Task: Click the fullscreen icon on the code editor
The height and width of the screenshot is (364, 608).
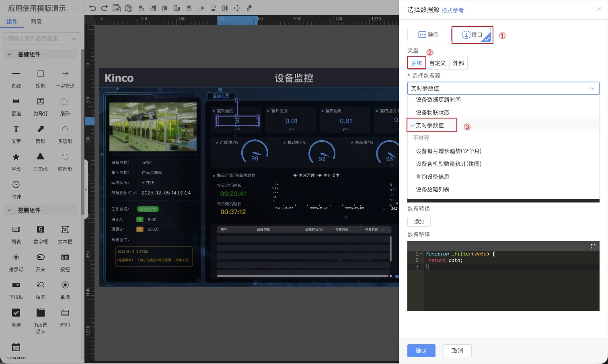Action: tap(593, 246)
